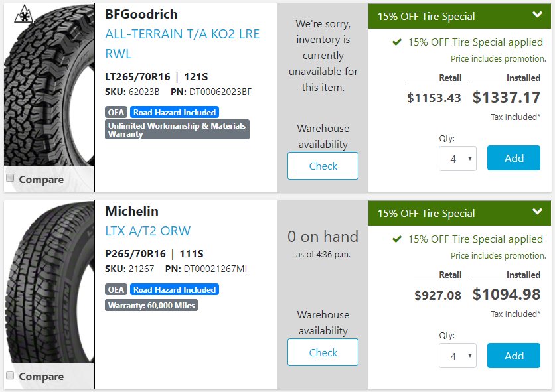Check warehouse availability for Michelin tire
The image size is (555, 392).
[x=323, y=352]
